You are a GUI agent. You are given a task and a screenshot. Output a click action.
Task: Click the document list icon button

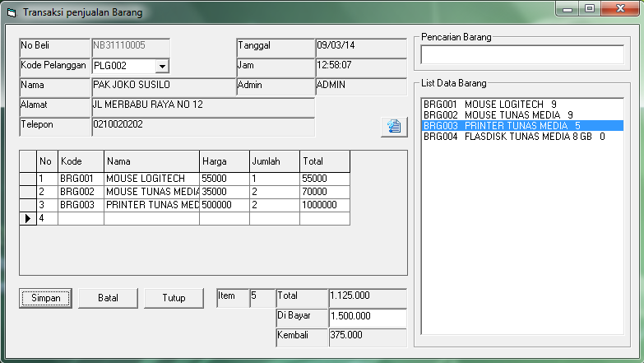coord(394,127)
